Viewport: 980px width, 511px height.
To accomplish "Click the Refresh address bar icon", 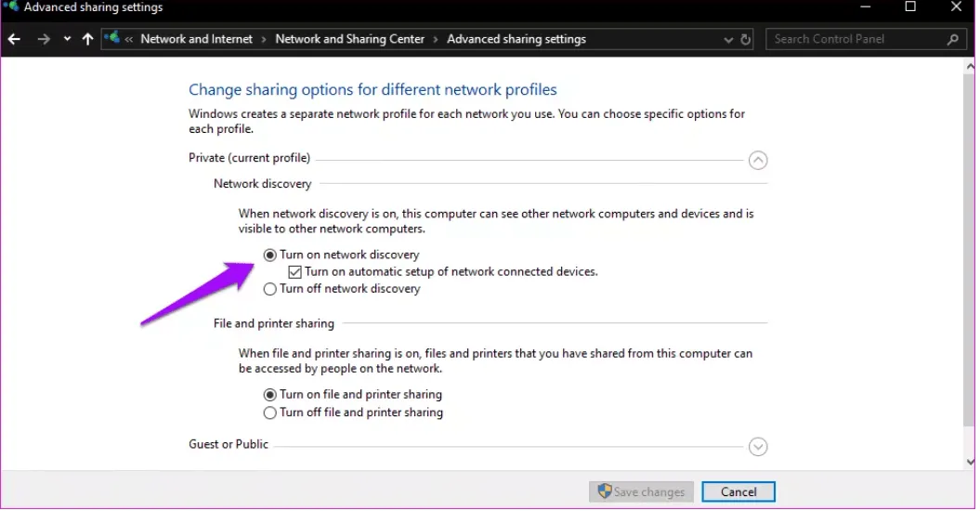I will (745, 40).
